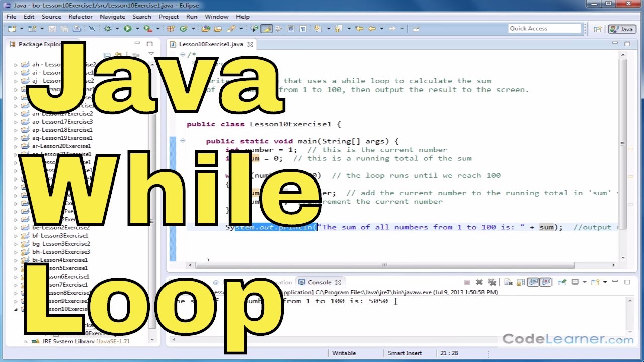Click the editor horizontal scrollbar thumb

tap(384, 265)
